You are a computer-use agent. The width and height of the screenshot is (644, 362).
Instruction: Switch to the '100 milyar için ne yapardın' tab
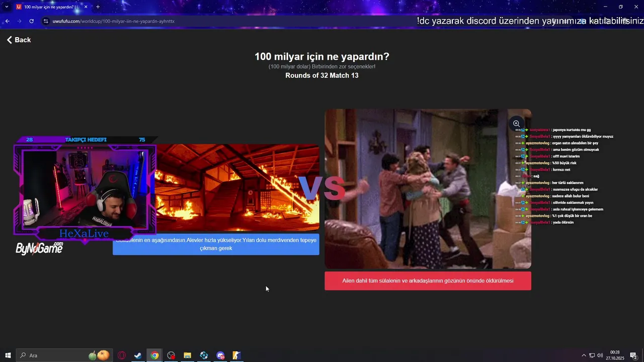coord(48,7)
